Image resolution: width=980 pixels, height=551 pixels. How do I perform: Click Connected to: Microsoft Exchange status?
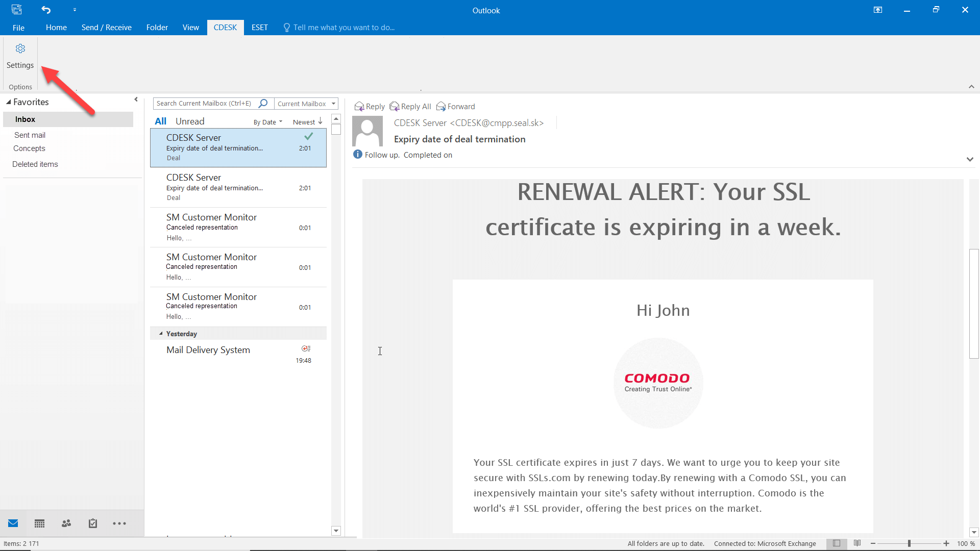(x=765, y=544)
